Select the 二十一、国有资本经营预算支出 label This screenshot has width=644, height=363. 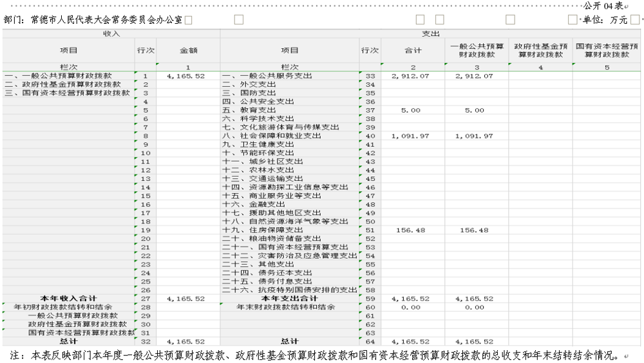(285, 247)
